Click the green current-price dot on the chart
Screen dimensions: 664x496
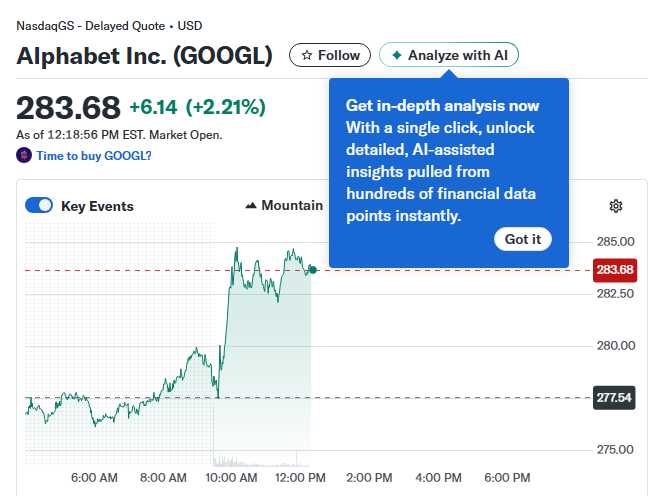(x=313, y=269)
